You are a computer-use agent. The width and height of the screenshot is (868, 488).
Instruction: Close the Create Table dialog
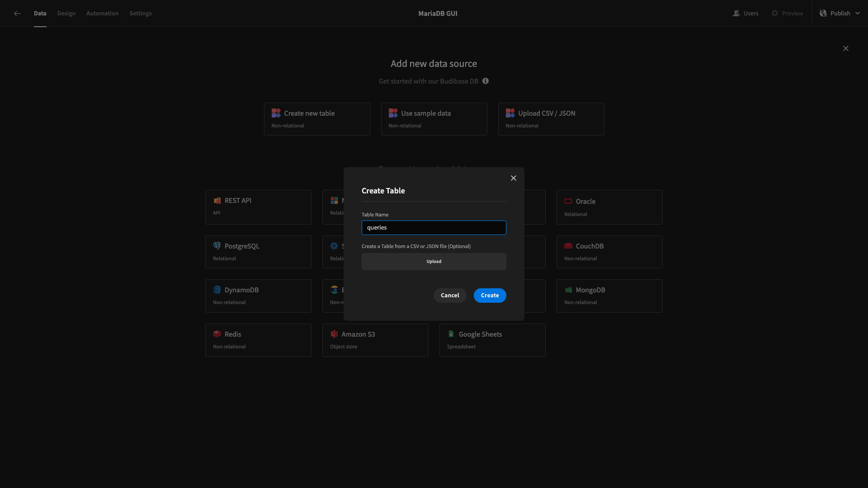click(x=513, y=178)
